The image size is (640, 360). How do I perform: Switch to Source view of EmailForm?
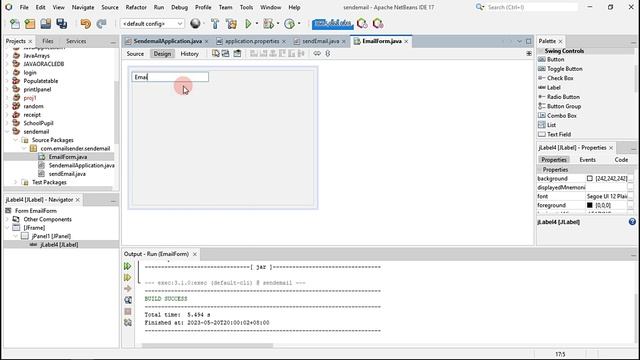135,53
